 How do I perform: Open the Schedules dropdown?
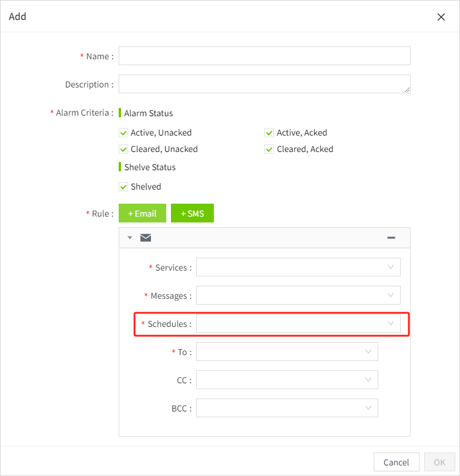(x=298, y=323)
